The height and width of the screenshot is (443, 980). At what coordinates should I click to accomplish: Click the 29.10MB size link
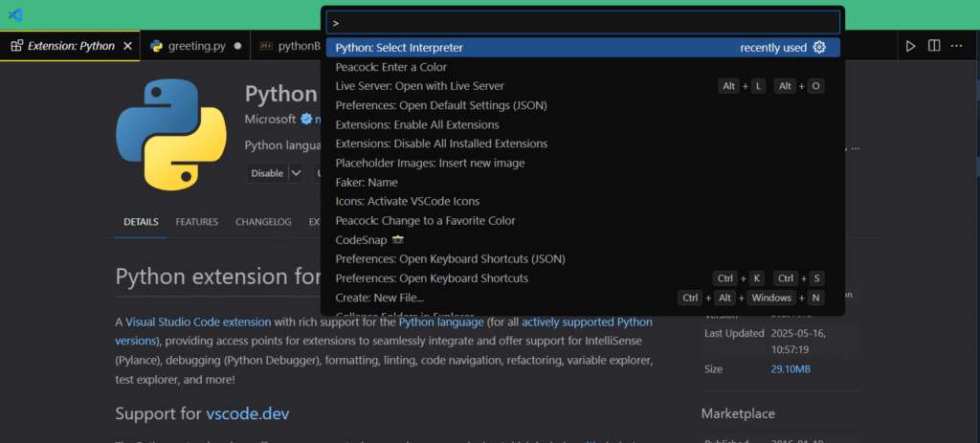coord(791,368)
